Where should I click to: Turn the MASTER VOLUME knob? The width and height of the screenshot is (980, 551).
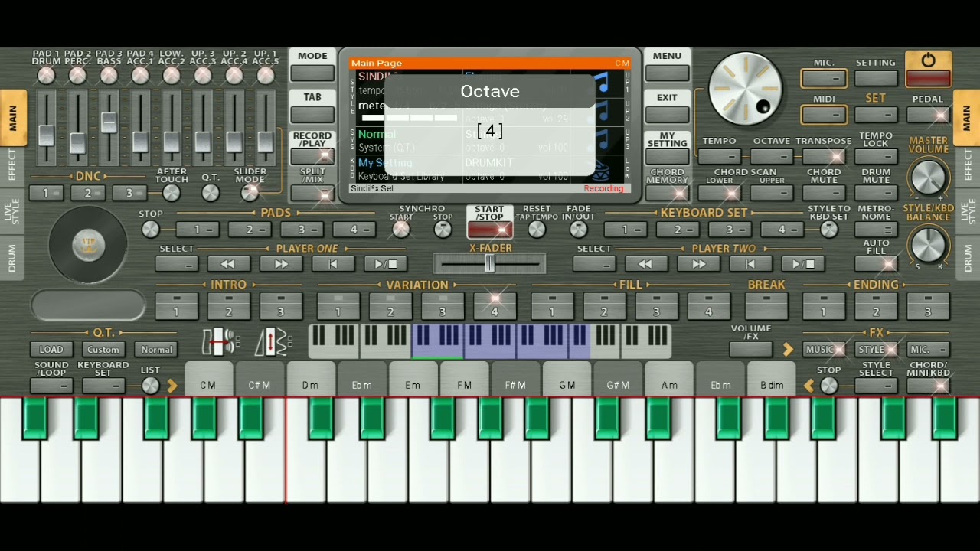click(x=928, y=177)
